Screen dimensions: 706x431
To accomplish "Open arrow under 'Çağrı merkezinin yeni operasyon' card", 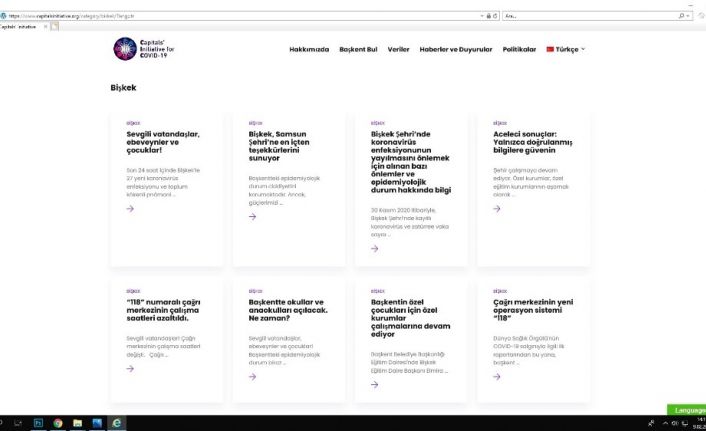I will click(497, 377).
